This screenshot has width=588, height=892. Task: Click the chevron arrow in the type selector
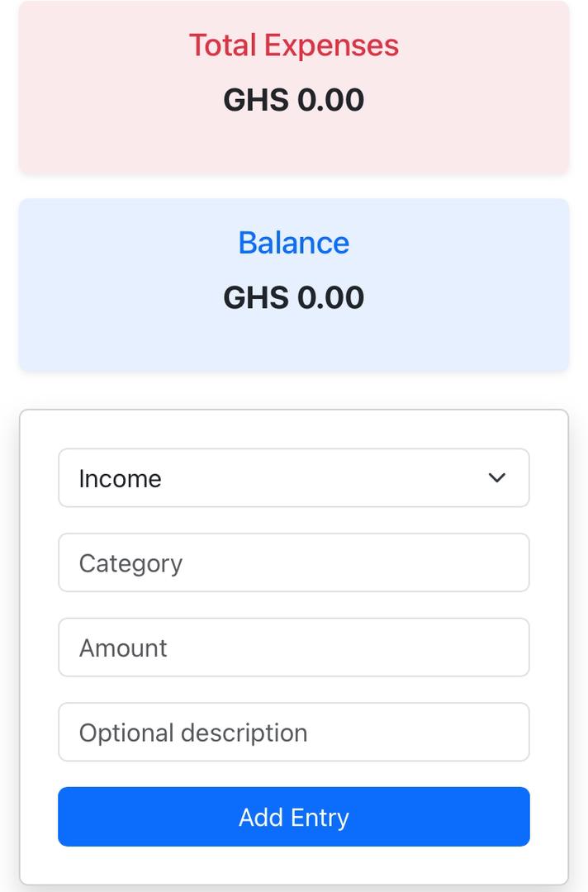point(496,478)
